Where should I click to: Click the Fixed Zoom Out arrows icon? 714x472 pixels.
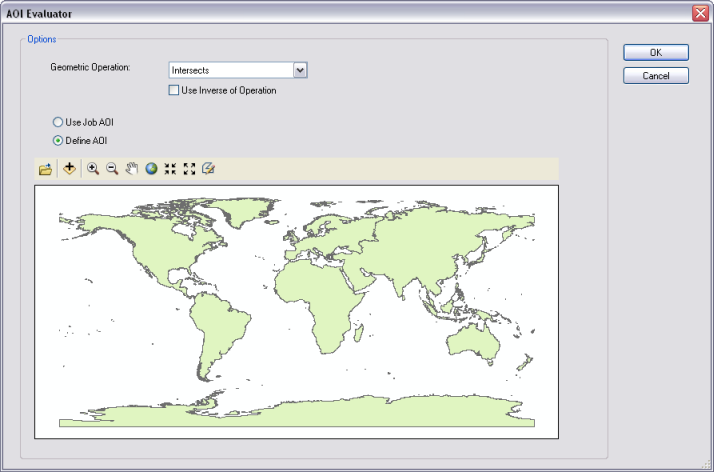[x=189, y=169]
